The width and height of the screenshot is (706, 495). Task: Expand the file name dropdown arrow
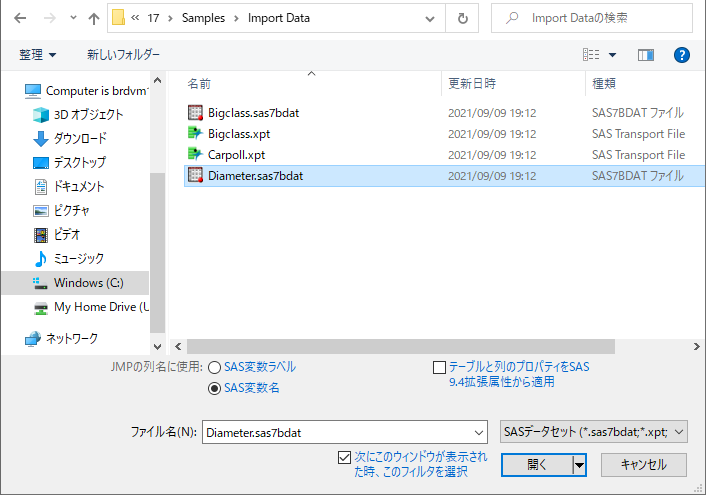click(x=479, y=433)
